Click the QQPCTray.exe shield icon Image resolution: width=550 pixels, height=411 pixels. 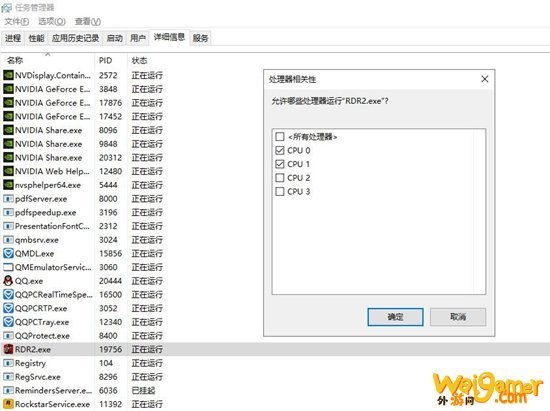[x=8, y=322]
